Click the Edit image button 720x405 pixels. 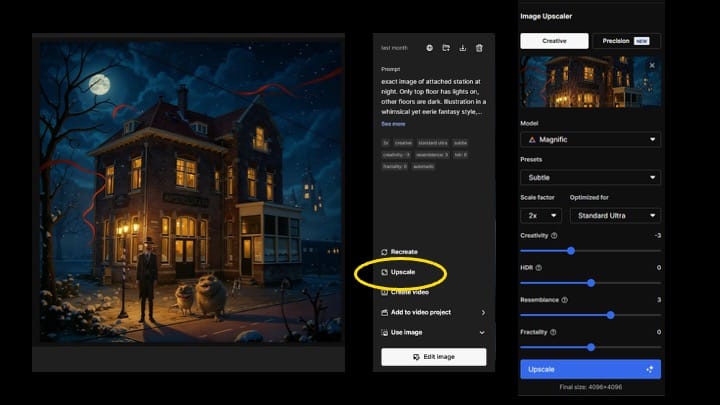coord(433,357)
